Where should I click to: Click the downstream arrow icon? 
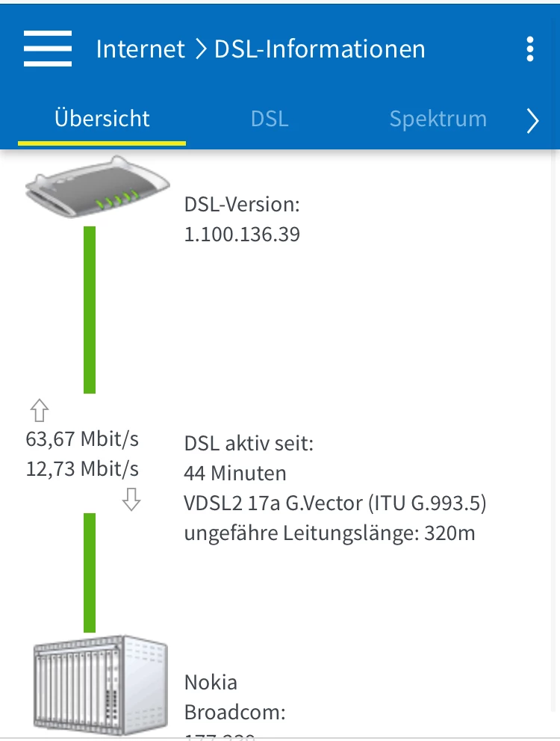click(131, 498)
